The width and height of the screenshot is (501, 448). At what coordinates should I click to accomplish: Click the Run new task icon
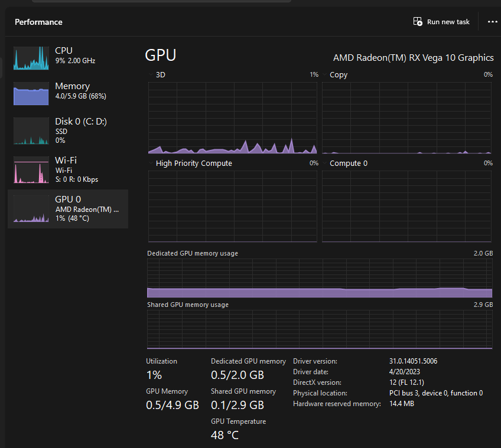pyautogui.click(x=418, y=22)
